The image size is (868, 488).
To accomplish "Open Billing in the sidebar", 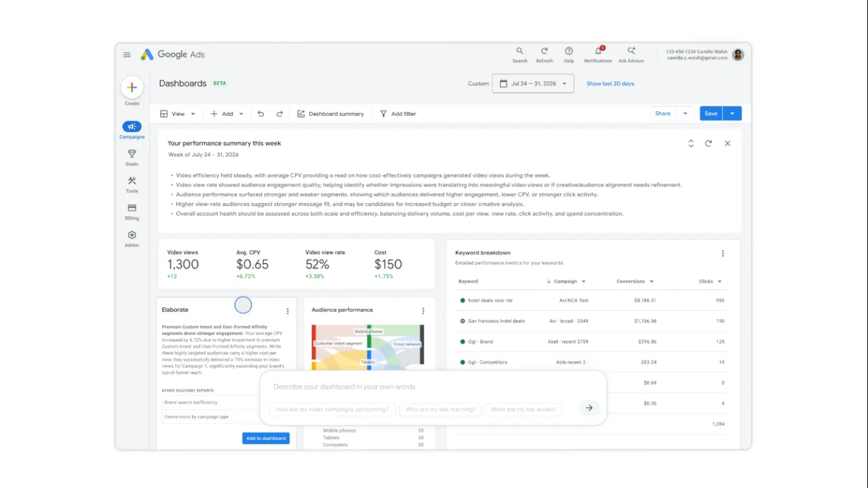I will pos(132,212).
